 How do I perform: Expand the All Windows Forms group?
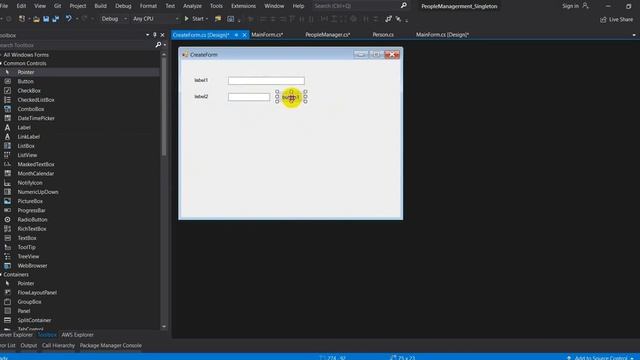pos(25,55)
